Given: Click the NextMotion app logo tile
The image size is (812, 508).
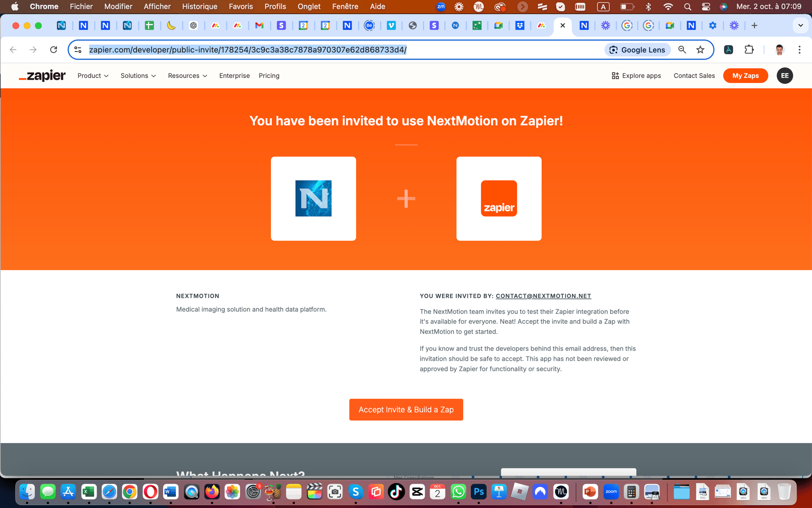Looking at the screenshot, I should (x=313, y=199).
